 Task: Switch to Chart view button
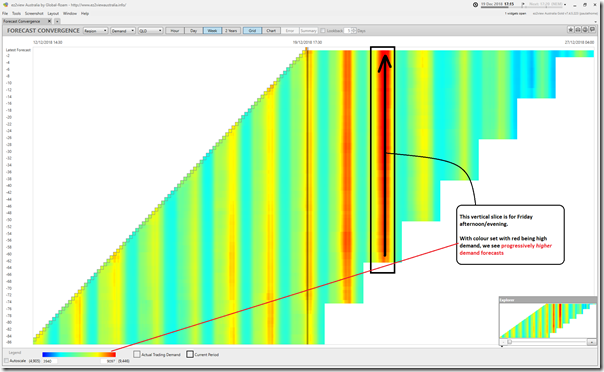coord(271,30)
